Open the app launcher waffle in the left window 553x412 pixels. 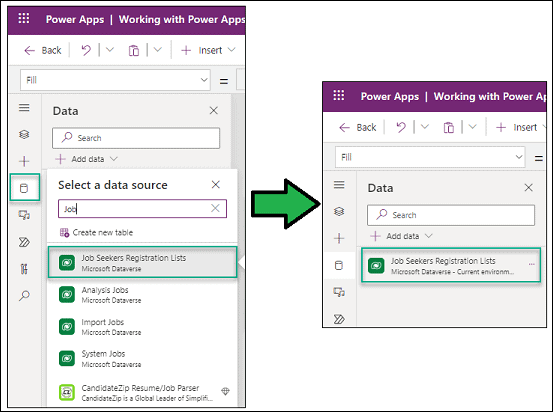24,18
